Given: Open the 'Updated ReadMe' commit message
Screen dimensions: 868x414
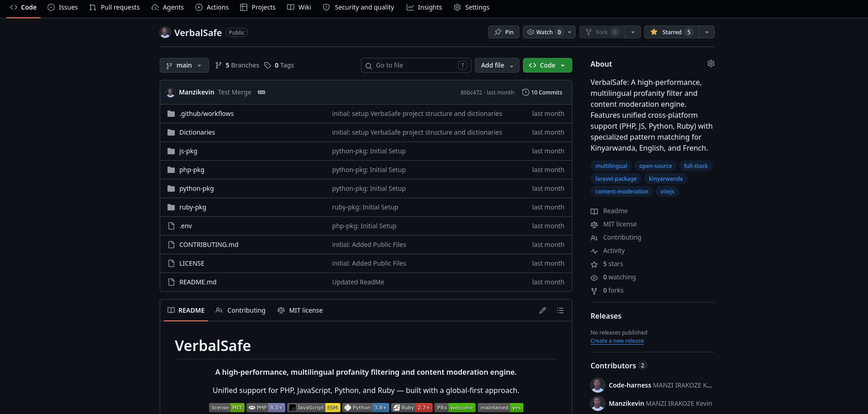Looking at the screenshot, I should pyautogui.click(x=358, y=282).
